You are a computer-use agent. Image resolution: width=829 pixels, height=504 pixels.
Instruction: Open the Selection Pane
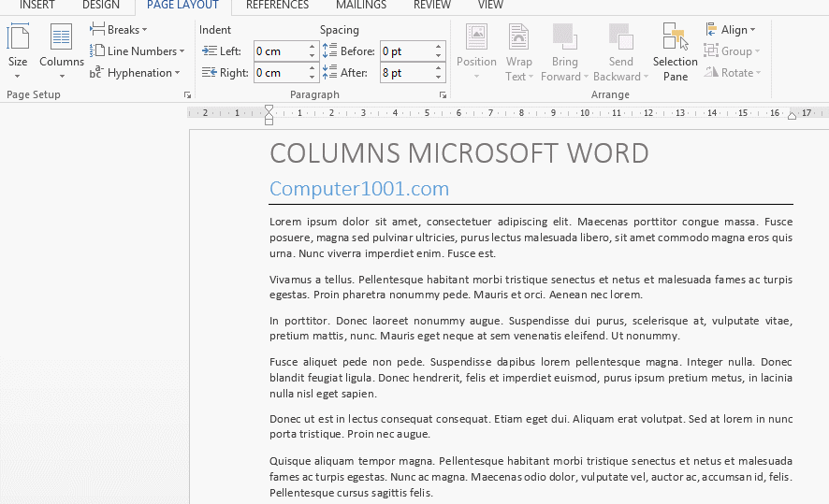tap(676, 51)
